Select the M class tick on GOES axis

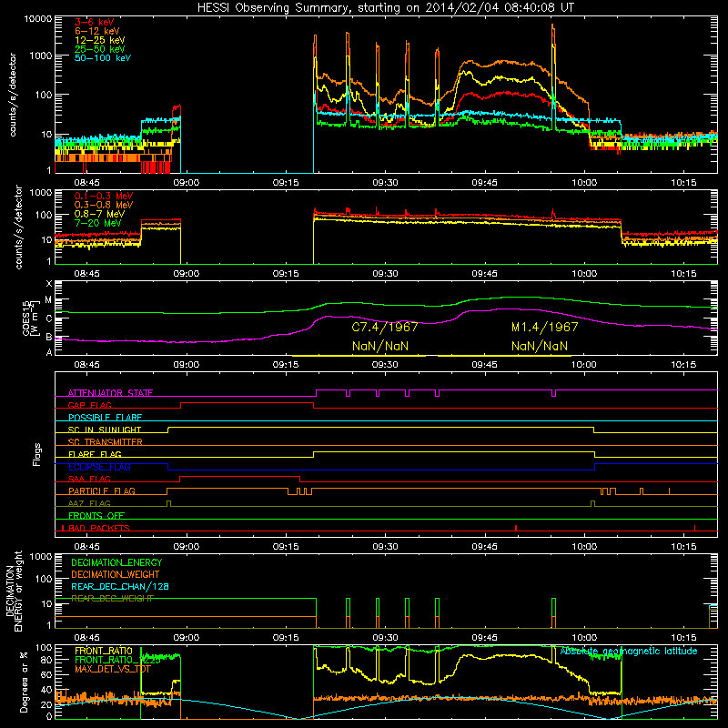coord(48,300)
